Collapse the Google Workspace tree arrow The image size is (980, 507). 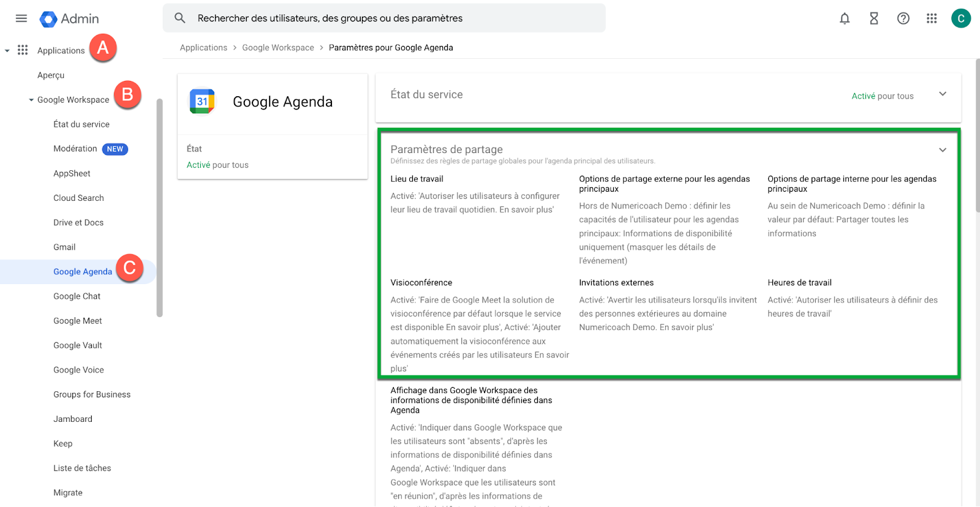pos(31,100)
